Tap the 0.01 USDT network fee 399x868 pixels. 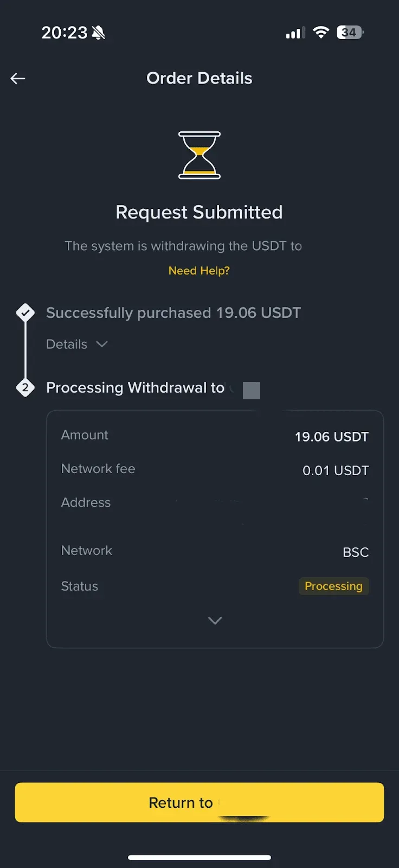point(336,470)
